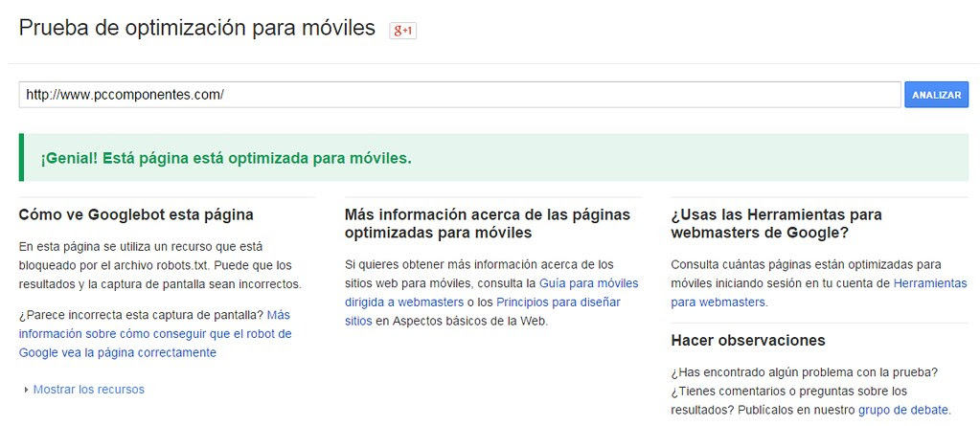Expand the Mostrar los recursos disclosure
980x426 pixels.
83,390
